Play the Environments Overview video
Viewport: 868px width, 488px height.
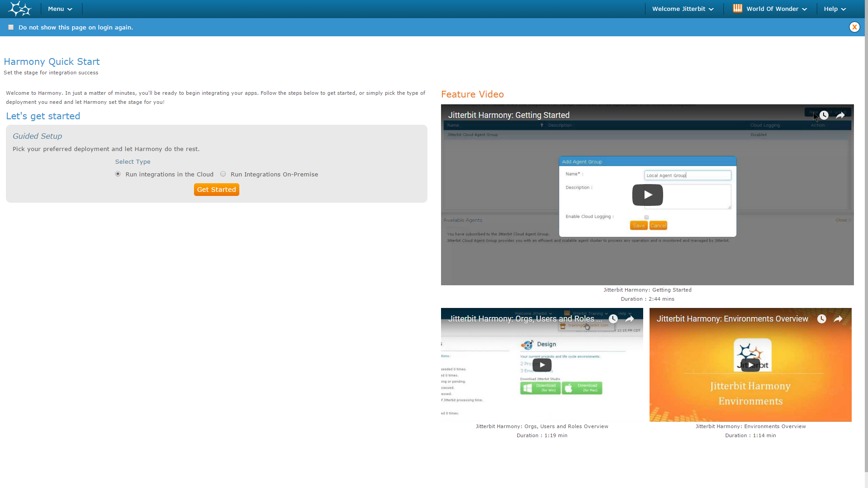tap(750, 365)
